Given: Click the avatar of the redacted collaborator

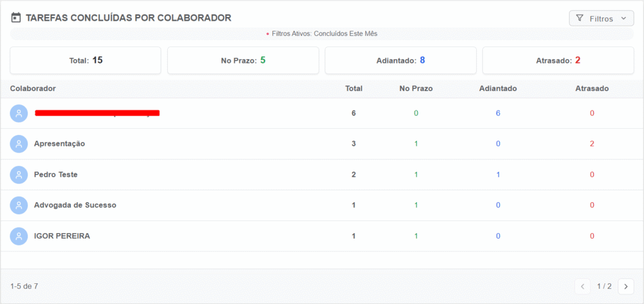Looking at the screenshot, I should click(x=18, y=113).
